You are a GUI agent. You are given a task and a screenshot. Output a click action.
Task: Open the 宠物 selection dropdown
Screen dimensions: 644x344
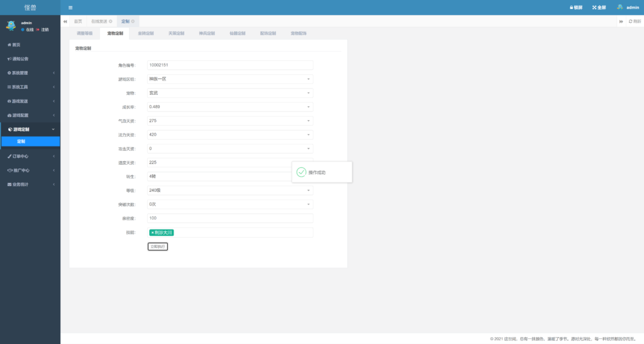pos(230,93)
